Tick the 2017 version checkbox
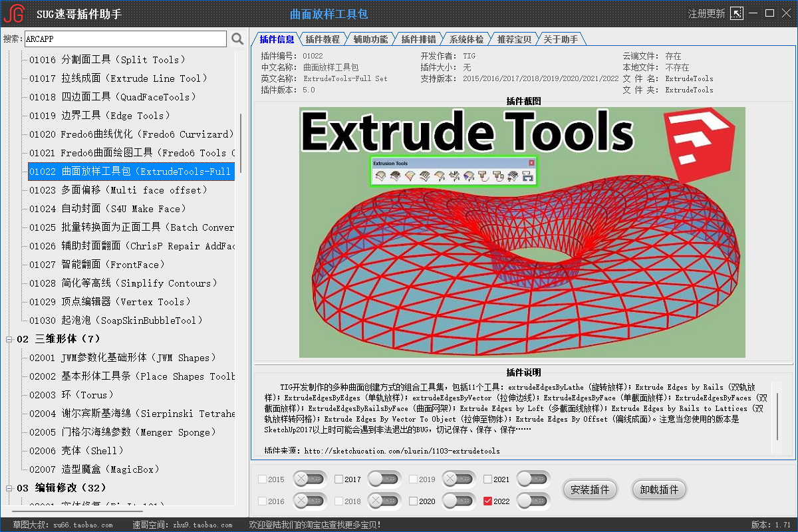798x532 pixels. pos(339,479)
